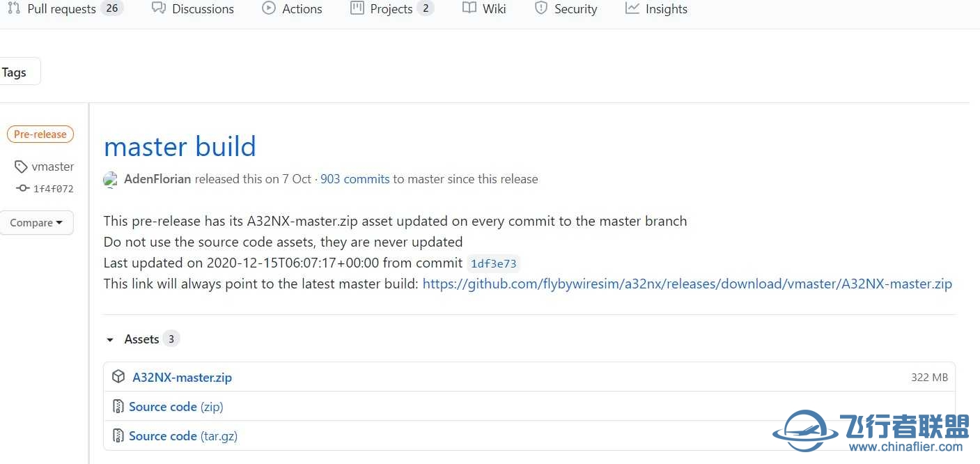The image size is (980, 464).
Task: Click the zip file icon for Source code (zip)
Action: point(118,406)
